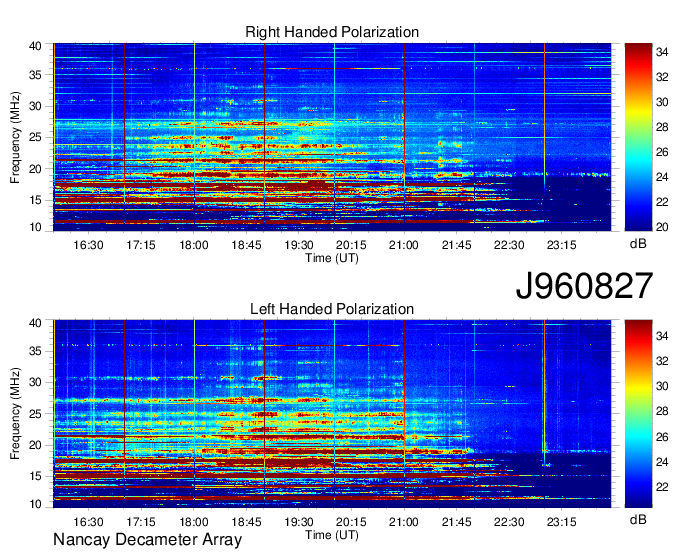Click the 20 dB tick on Right Handed colorbar

(x=662, y=227)
